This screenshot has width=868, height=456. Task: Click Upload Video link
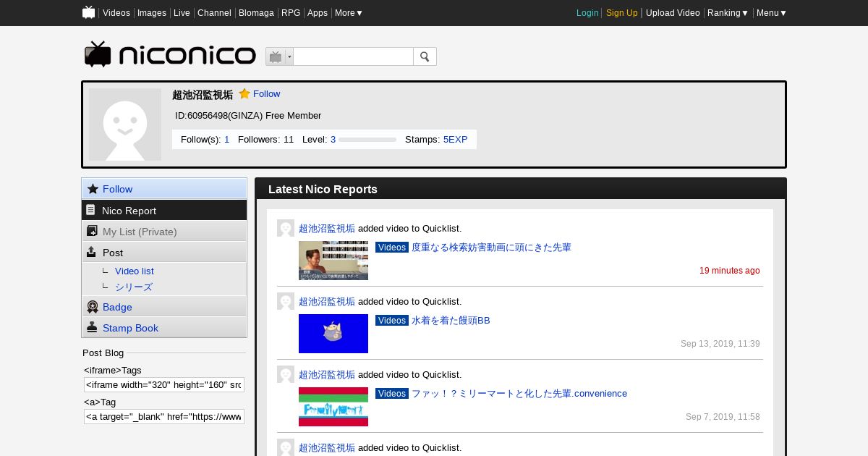673,13
